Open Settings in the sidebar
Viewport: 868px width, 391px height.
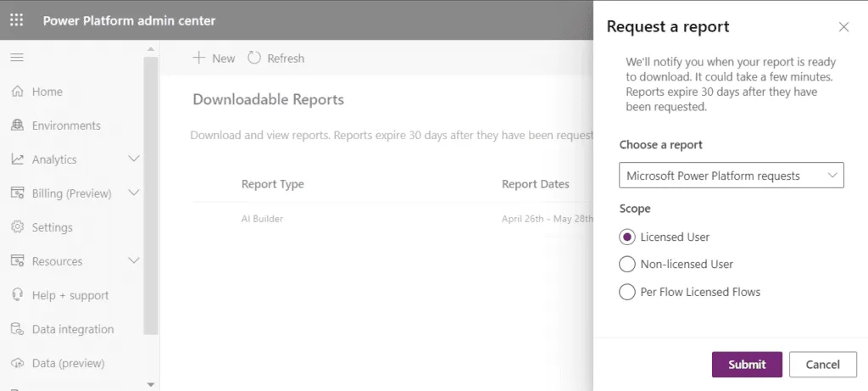52,227
